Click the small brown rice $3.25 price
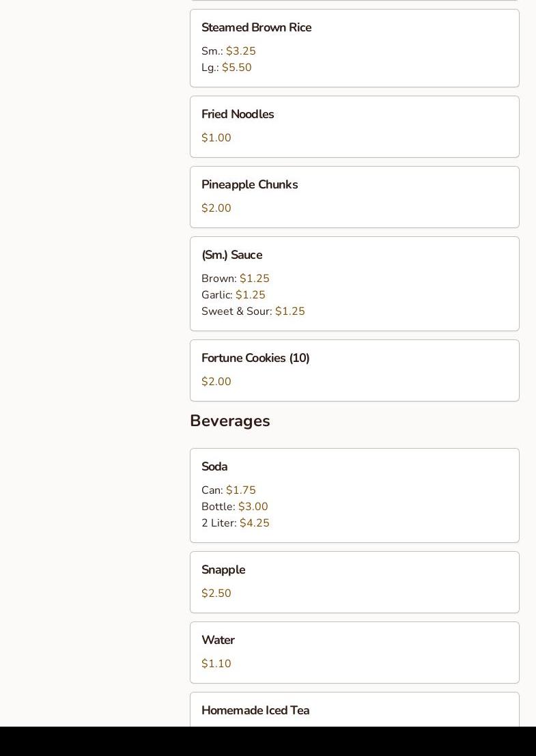The image size is (536, 756). click(240, 51)
